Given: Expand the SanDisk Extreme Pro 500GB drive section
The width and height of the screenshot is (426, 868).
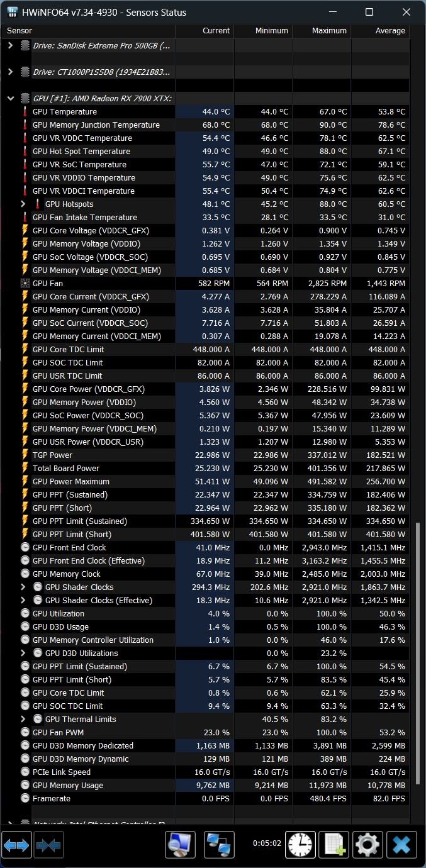Looking at the screenshot, I should pyautogui.click(x=10, y=46).
